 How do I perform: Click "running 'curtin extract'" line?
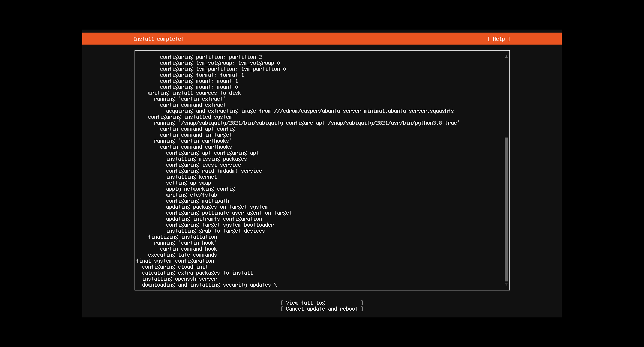[190, 99]
